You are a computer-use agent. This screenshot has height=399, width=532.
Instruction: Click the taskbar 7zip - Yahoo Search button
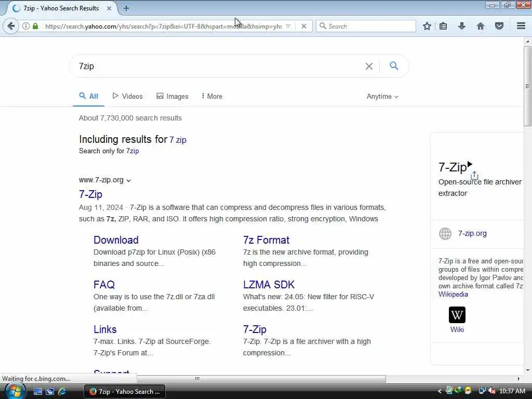coord(125,392)
